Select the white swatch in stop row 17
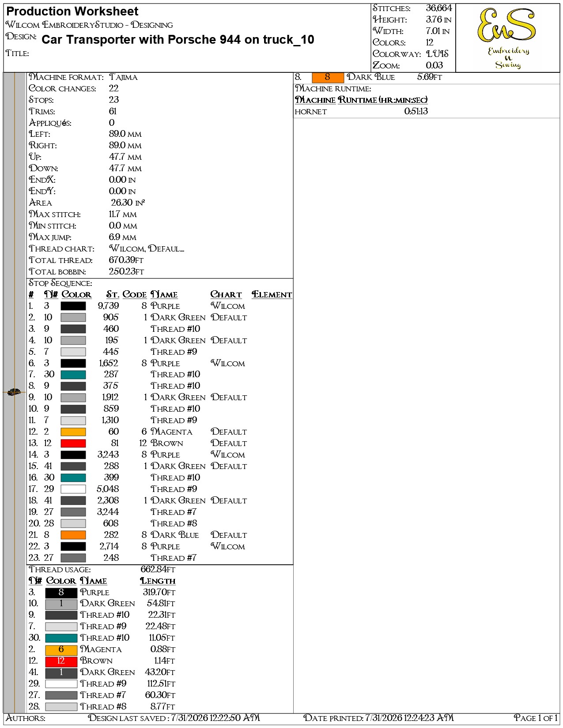The height and width of the screenshot is (728, 563). pyautogui.click(x=73, y=489)
